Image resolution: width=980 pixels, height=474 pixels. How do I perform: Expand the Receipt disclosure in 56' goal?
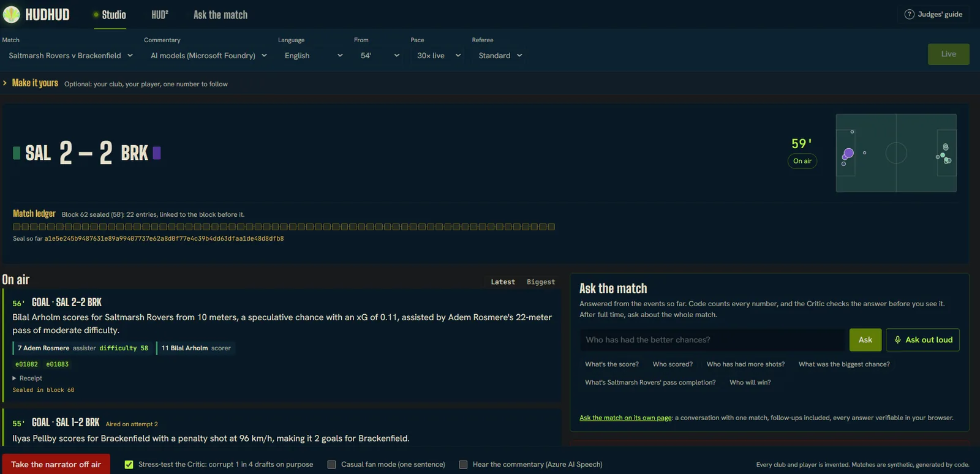[28, 378]
